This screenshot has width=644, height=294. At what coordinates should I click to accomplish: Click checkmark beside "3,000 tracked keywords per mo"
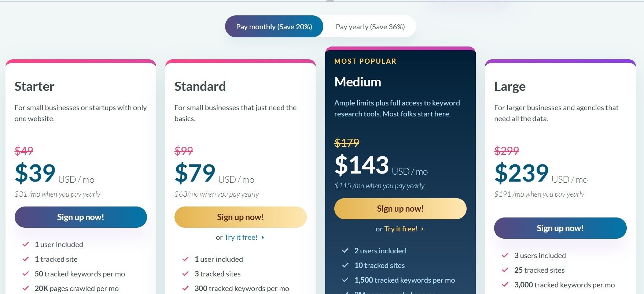(x=506, y=284)
